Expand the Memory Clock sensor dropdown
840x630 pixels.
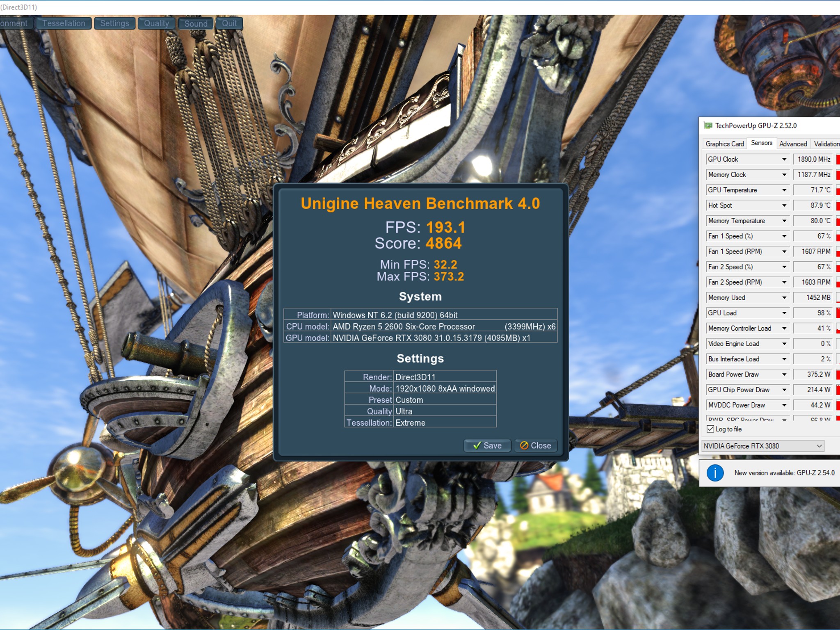point(784,175)
